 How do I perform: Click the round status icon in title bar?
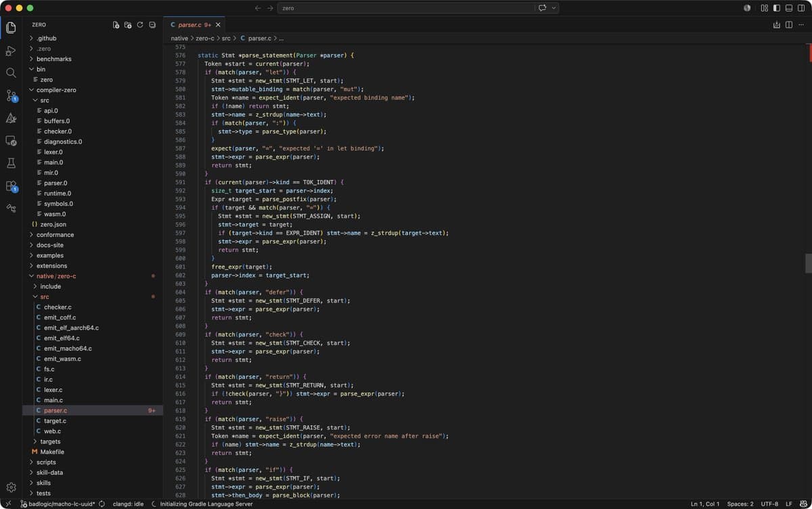(x=747, y=8)
